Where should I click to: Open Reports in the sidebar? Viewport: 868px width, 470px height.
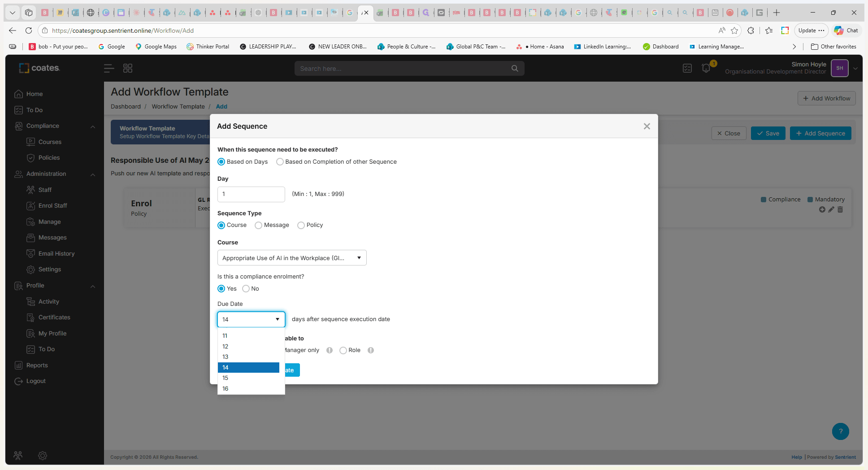click(x=37, y=366)
